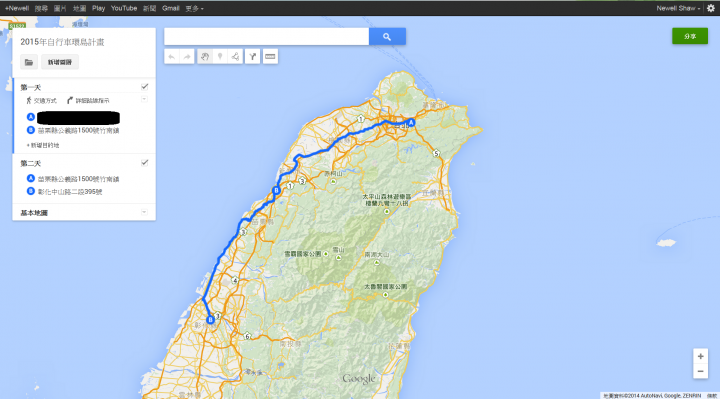Click the 交通方式 travel mode link
This screenshot has height=399, width=720.
tap(45, 101)
